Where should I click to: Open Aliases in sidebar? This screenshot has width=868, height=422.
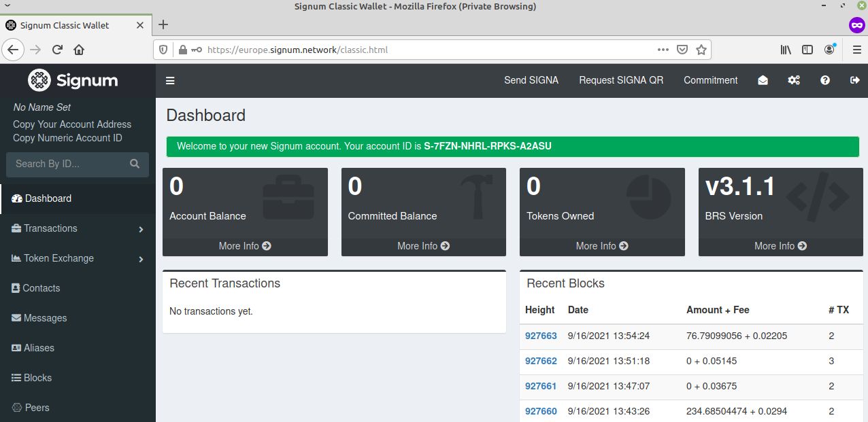78,348
